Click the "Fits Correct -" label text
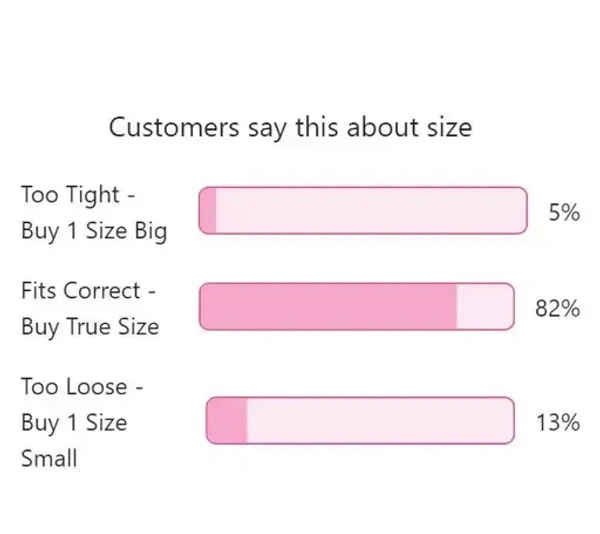The width and height of the screenshot is (600, 534). click(88, 290)
